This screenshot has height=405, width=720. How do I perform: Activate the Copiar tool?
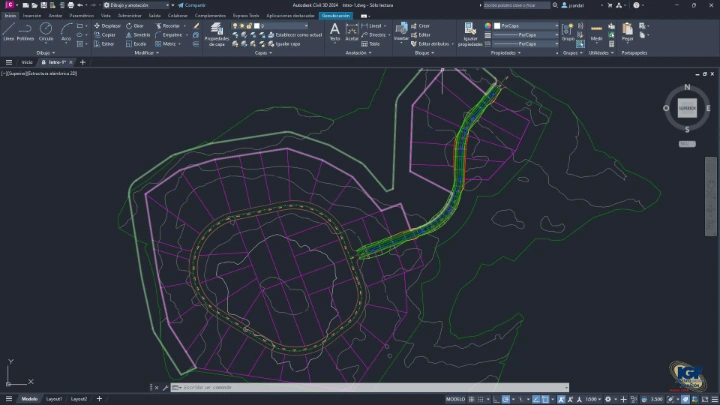click(105, 35)
